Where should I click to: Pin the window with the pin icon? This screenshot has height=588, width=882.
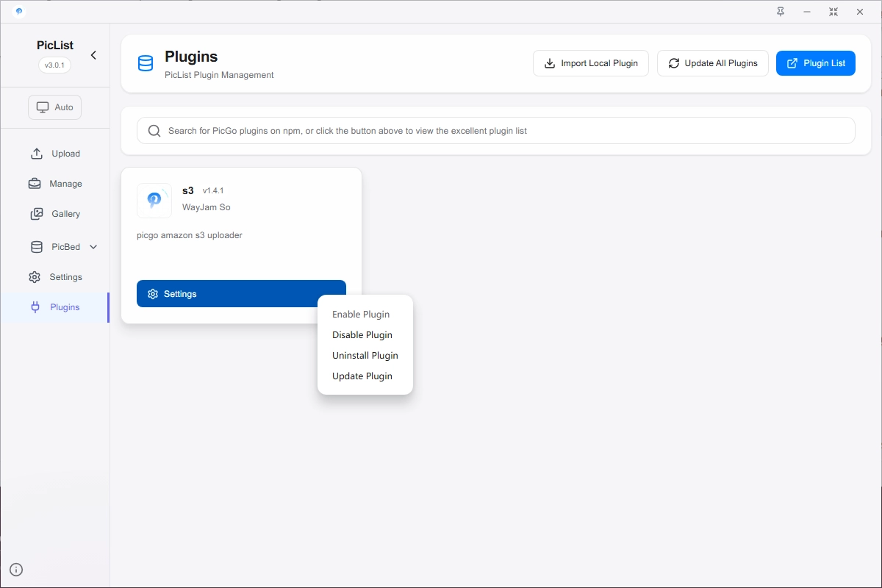pyautogui.click(x=781, y=12)
